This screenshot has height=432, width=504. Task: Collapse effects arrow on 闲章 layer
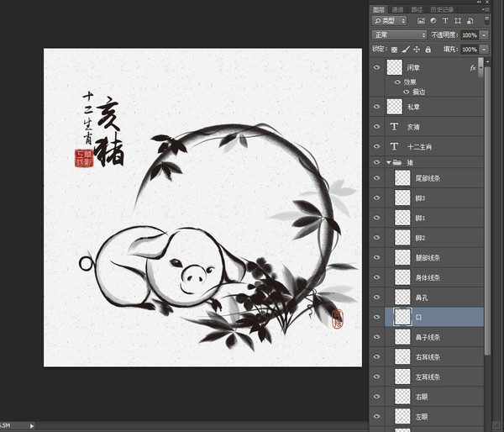pyautogui.click(x=480, y=67)
